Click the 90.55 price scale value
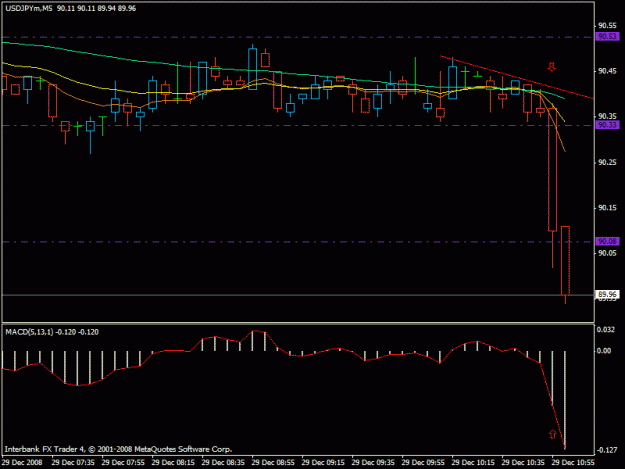 point(607,26)
